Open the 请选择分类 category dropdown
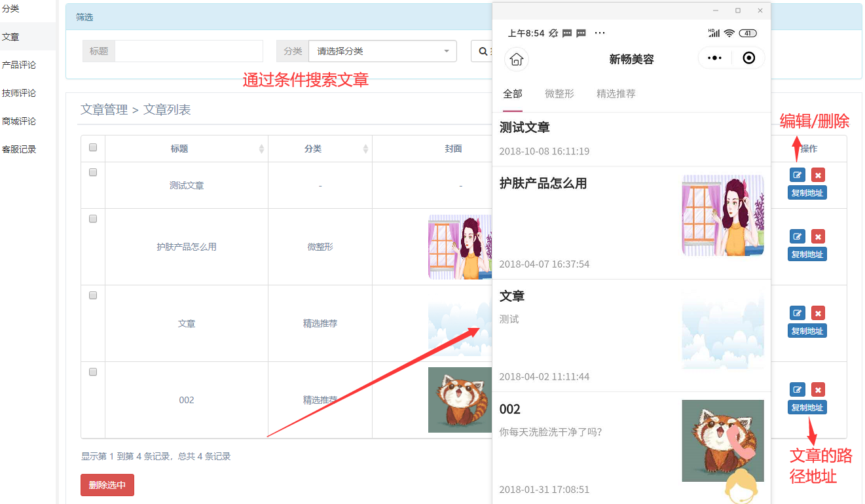 coord(382,51)
